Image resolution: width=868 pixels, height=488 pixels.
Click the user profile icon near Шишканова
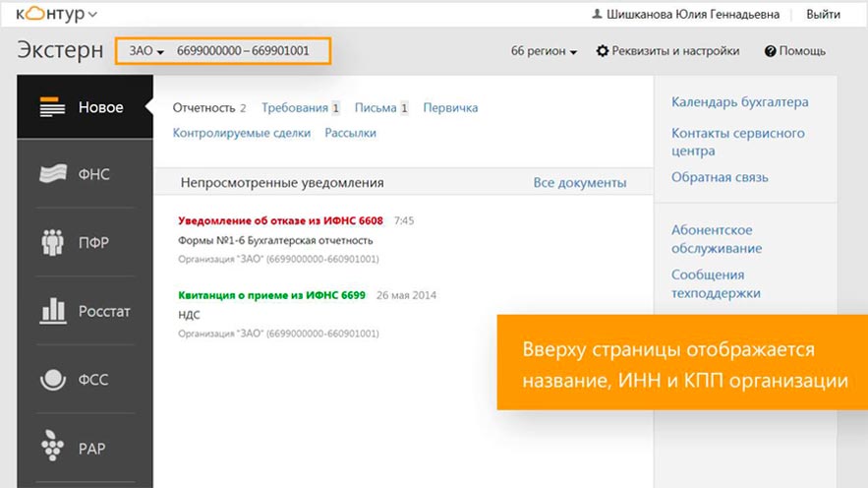pos(597,14)
